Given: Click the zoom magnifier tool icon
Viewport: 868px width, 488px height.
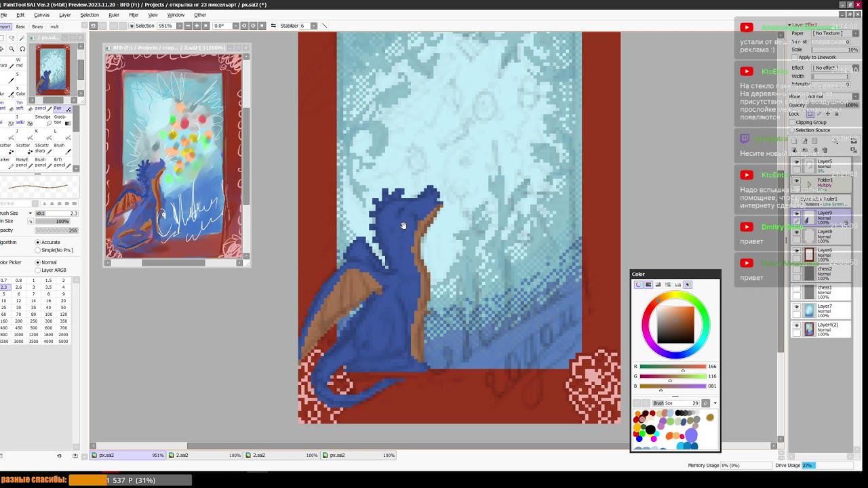Looking at the screenshot, I should pyautogui.click(x=12, y=49).
